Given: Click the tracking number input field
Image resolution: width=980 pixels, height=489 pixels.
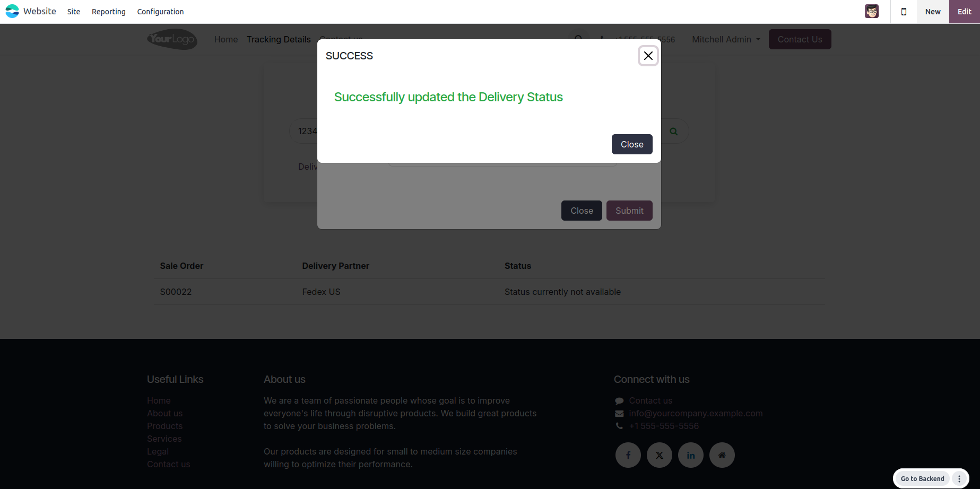Looking at the screenshot, I should tap(304, 131).
